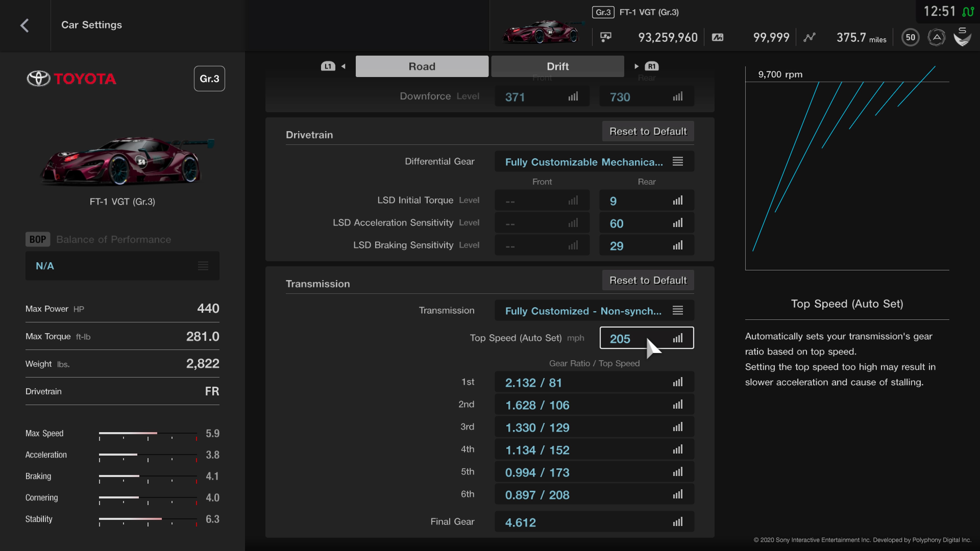
Task: Click the Toyota logo emblem
Action: pos(38,78)
